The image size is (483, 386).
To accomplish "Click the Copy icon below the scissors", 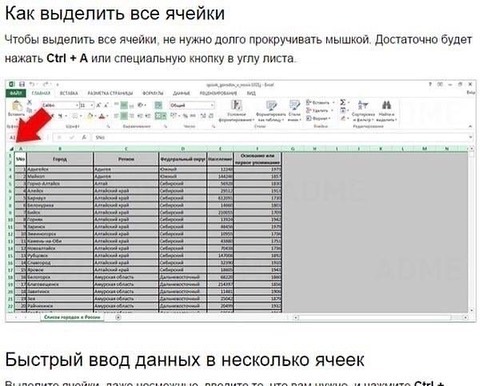I will (29, 109).
